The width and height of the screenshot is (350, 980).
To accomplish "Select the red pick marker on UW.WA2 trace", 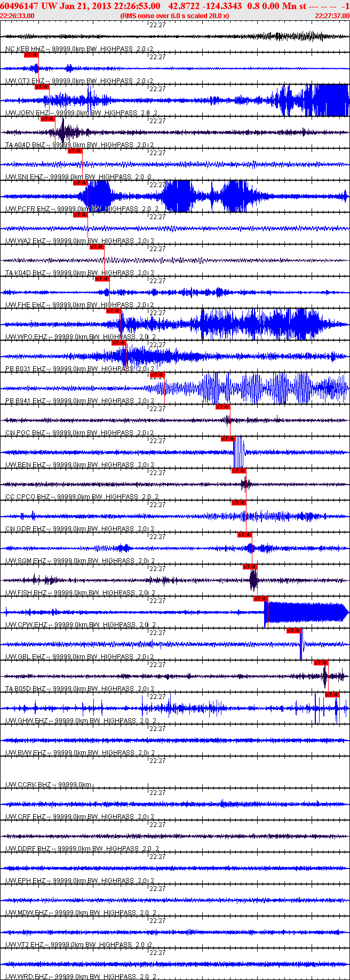I will 81,215.
